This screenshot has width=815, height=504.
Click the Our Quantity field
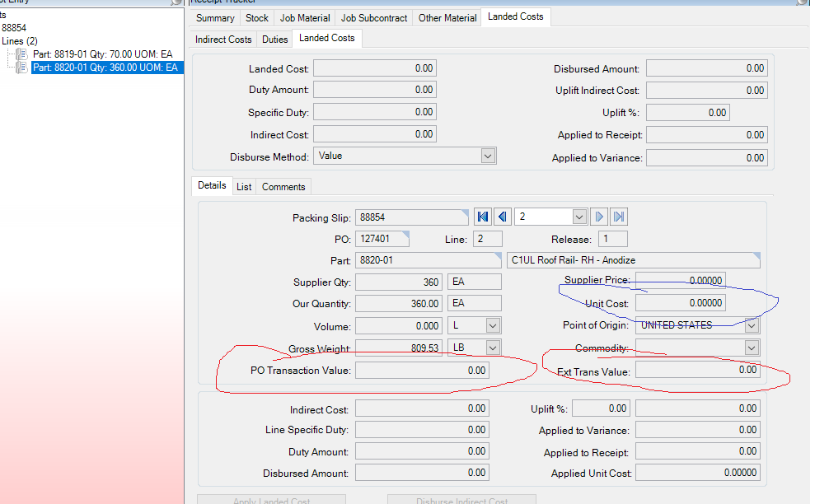click(399, 303)
